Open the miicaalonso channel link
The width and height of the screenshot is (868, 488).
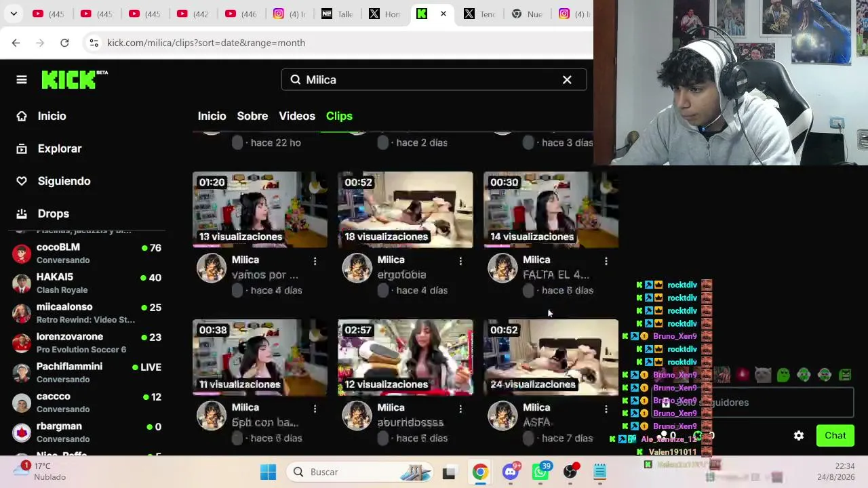(64, 307)
